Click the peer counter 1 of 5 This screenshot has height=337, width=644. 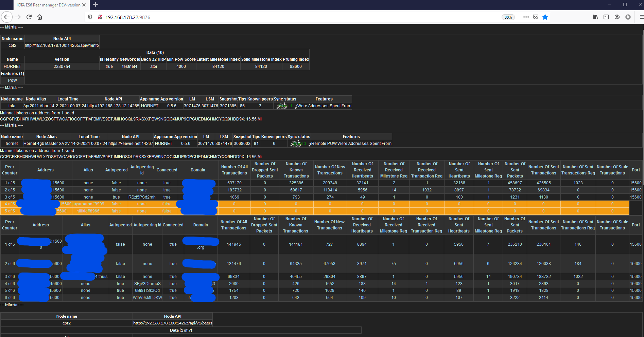(x=10, y=183)
